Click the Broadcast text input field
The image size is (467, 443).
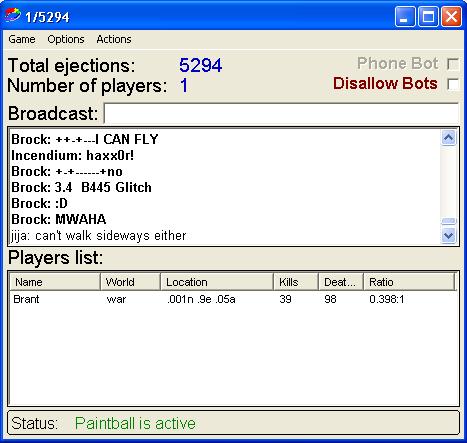pyautogui.click(x=282, y=113)
